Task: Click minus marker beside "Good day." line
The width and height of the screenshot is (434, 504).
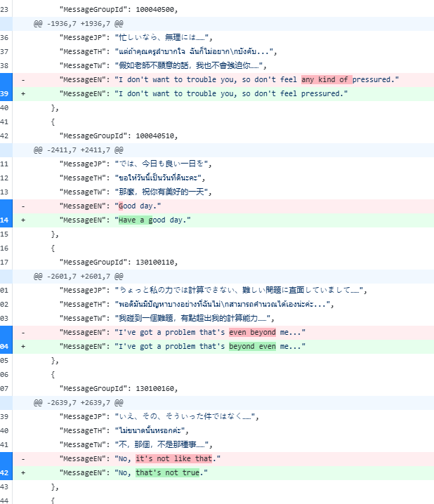Action: point(23,206)
